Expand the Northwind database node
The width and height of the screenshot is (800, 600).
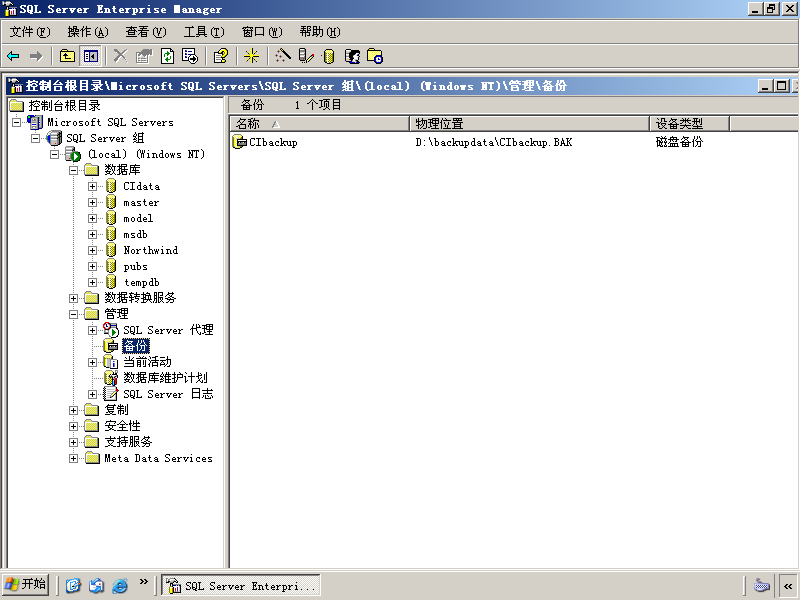(x=92, y=251)
